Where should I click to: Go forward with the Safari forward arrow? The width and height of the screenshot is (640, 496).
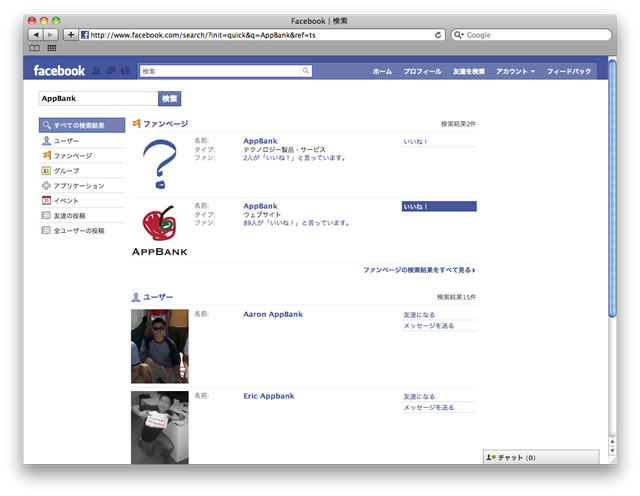50,35
